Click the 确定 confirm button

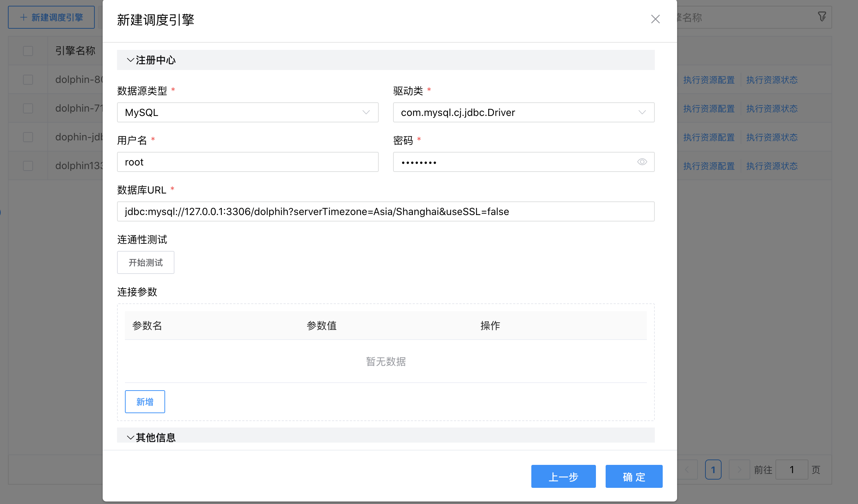(x=634, y=476)
